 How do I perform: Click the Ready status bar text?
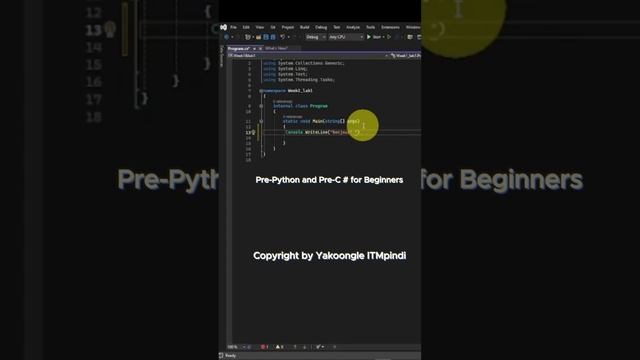coord(231,356)
